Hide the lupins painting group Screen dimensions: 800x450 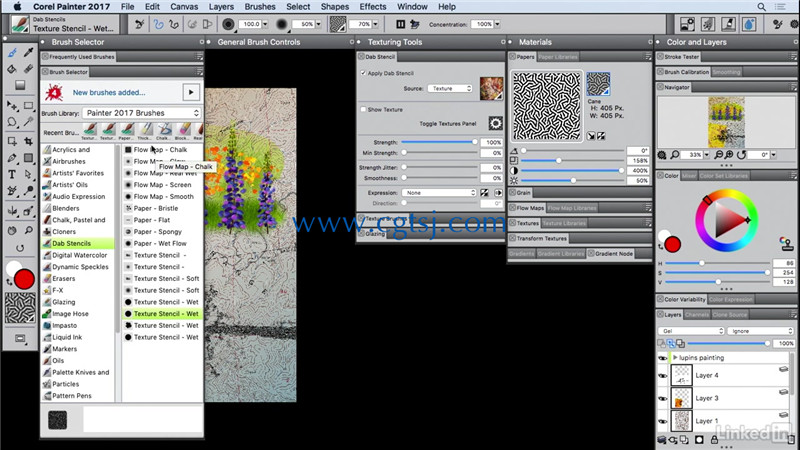(x=663, y=358)
